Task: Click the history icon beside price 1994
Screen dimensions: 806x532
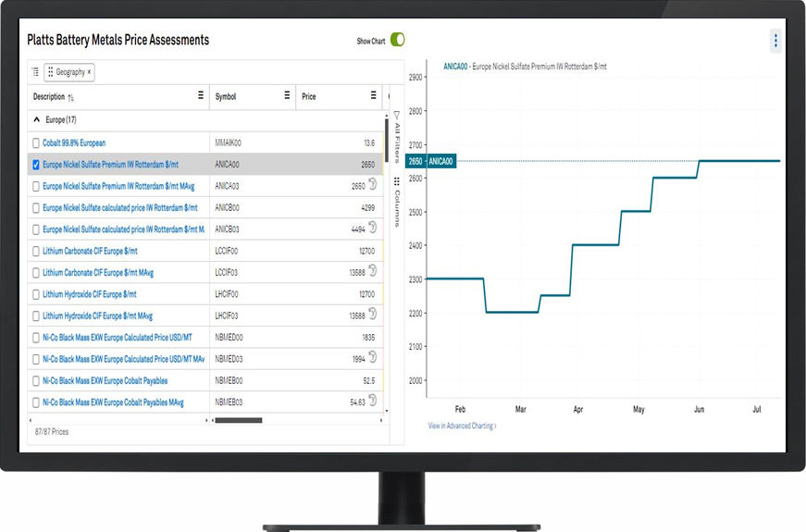Action: coord(373,356)
